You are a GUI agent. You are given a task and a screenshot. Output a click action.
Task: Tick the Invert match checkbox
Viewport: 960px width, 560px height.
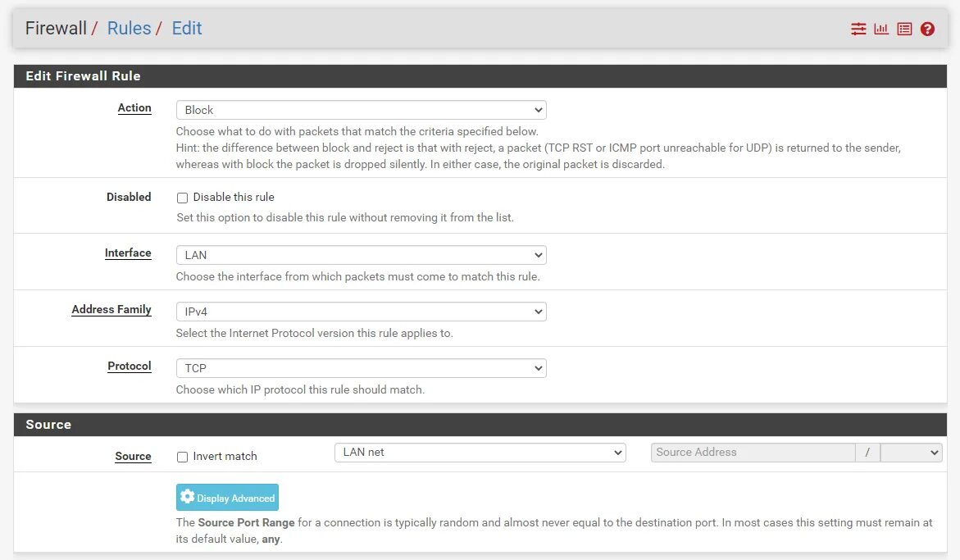pos(183,457)
